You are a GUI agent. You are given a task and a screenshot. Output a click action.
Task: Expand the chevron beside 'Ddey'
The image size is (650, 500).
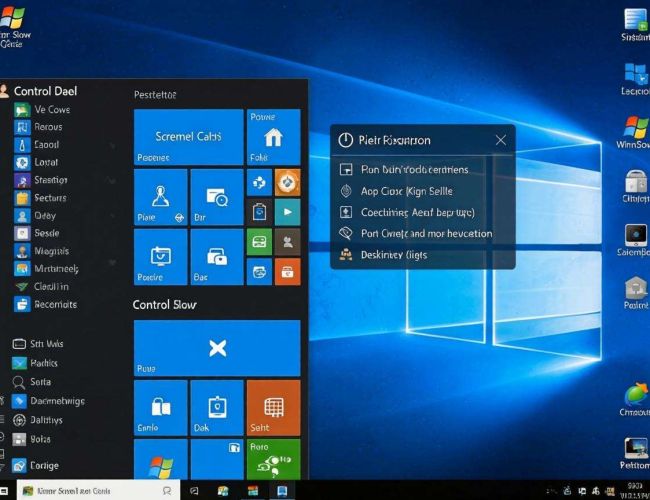coord(112,216)
